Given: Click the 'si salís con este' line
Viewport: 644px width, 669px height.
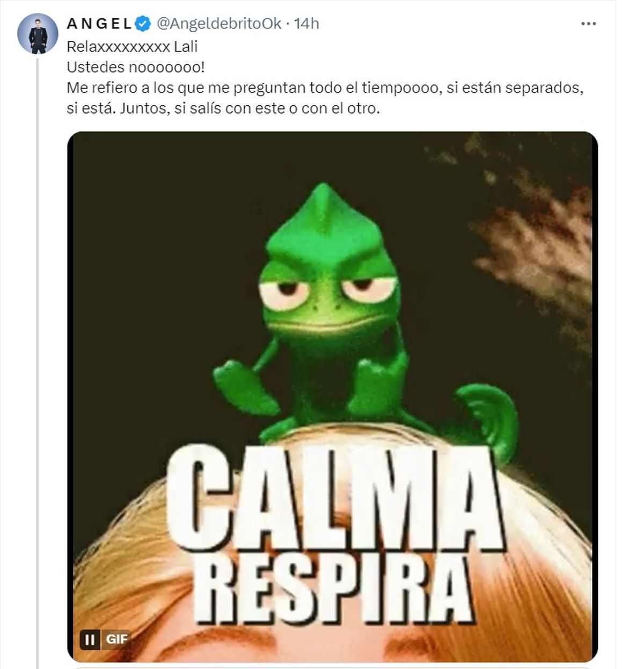Looking at the screenshot, I should click(223, 108).
